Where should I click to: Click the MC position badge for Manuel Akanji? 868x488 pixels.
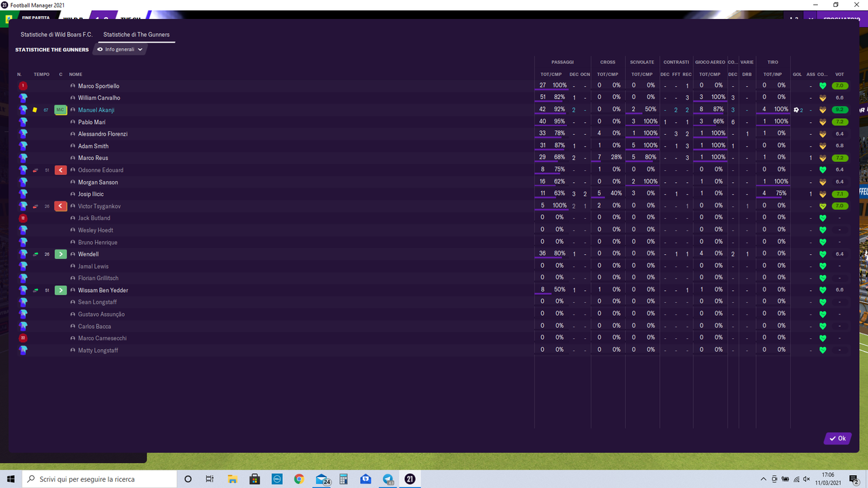[60, 110]
